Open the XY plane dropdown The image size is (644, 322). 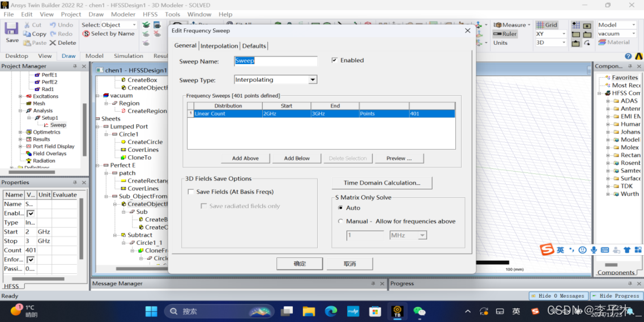point(564,33)
